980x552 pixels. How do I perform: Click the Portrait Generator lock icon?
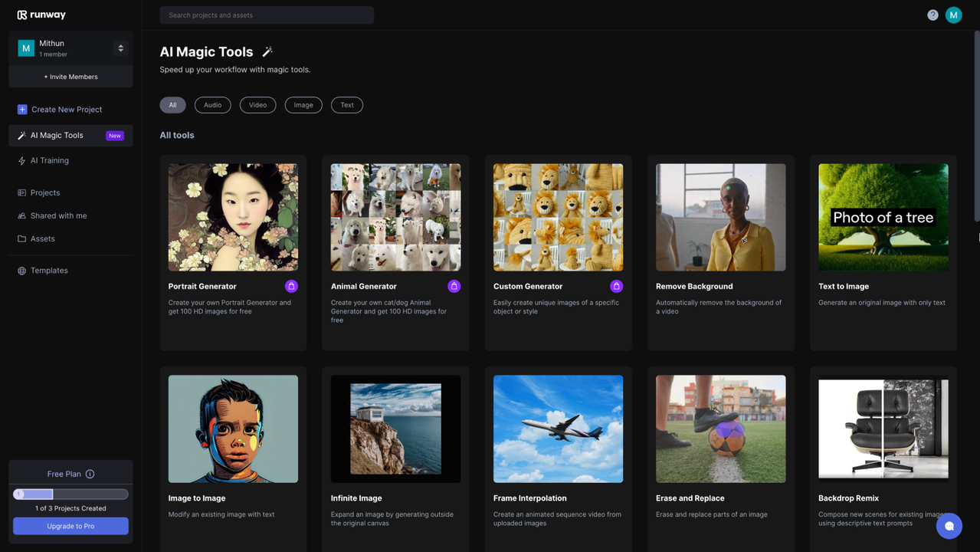(291, 286)
